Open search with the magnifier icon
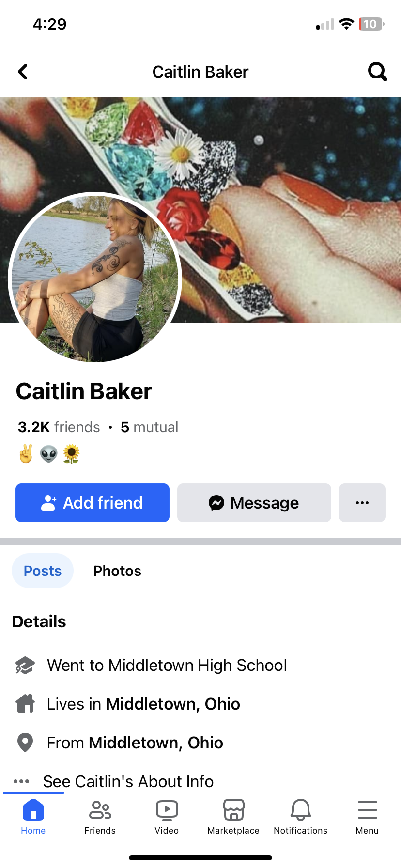The image size is (401, 868). pos(377,72)
